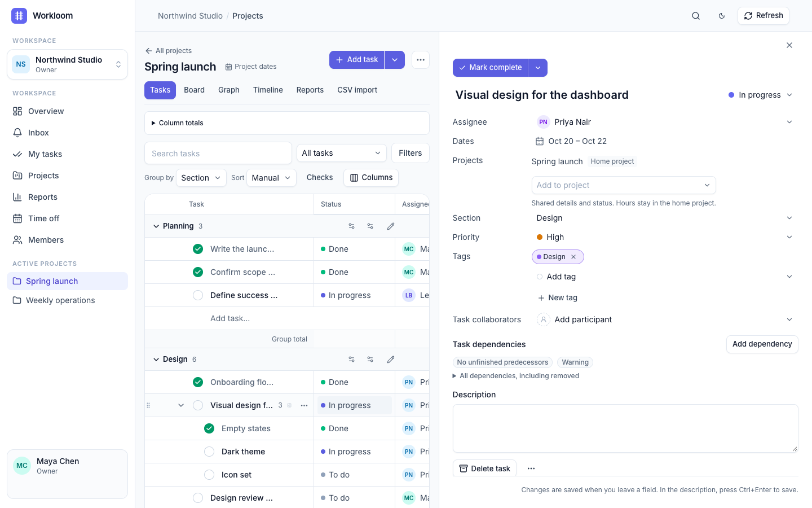Switch to the Board tab
Image resolution: width=812 pixels, height=508 pixels.
click(194, 90)
